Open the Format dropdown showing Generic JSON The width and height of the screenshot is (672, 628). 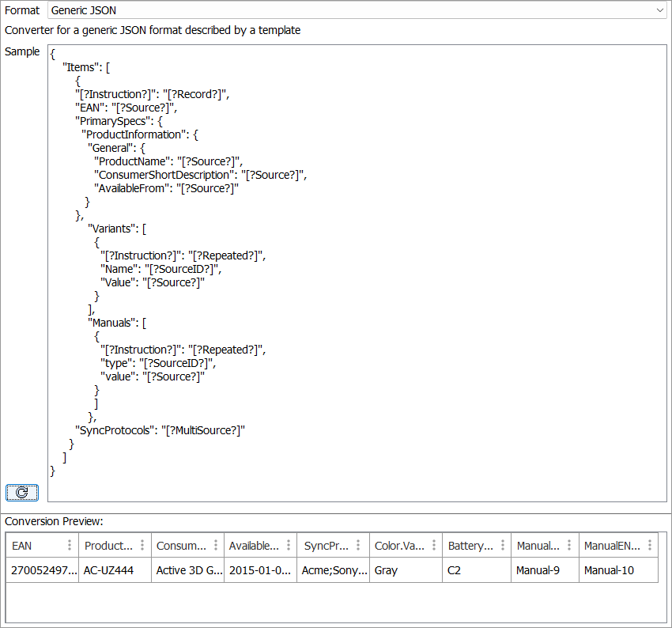pyautogui.click(x=357, y=10)
